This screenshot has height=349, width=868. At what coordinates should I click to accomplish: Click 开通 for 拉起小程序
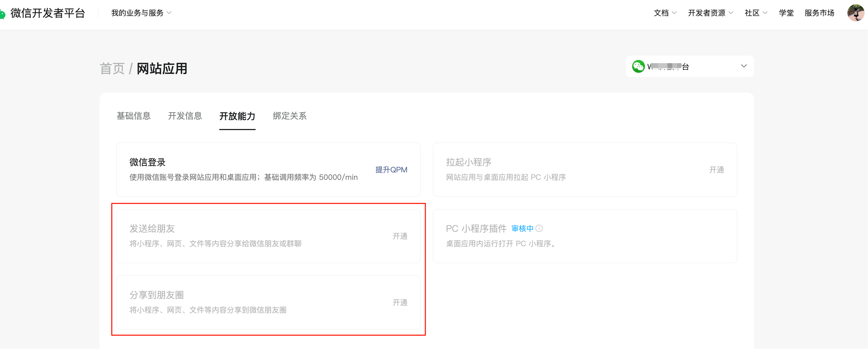(x=716, y=170)
